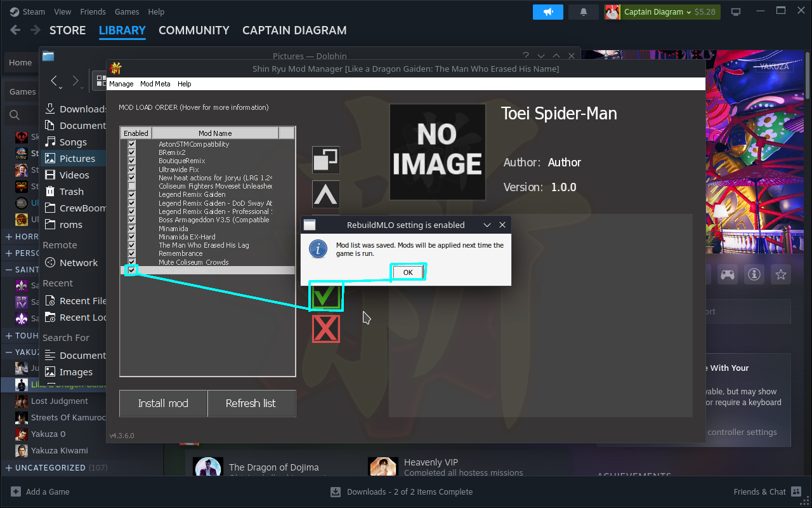Open the CAPTAIN DIAGRAM profile tab
The height and width of the screenshot is (508, 812).
[294, 30]
